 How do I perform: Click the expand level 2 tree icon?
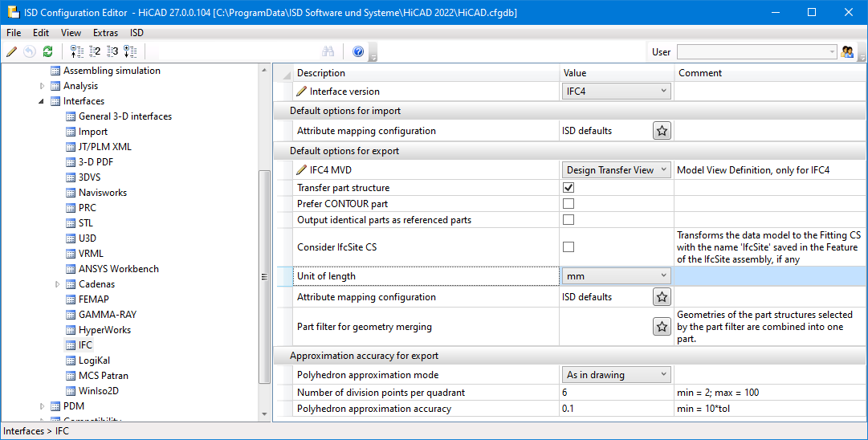(x=95, y=51)
